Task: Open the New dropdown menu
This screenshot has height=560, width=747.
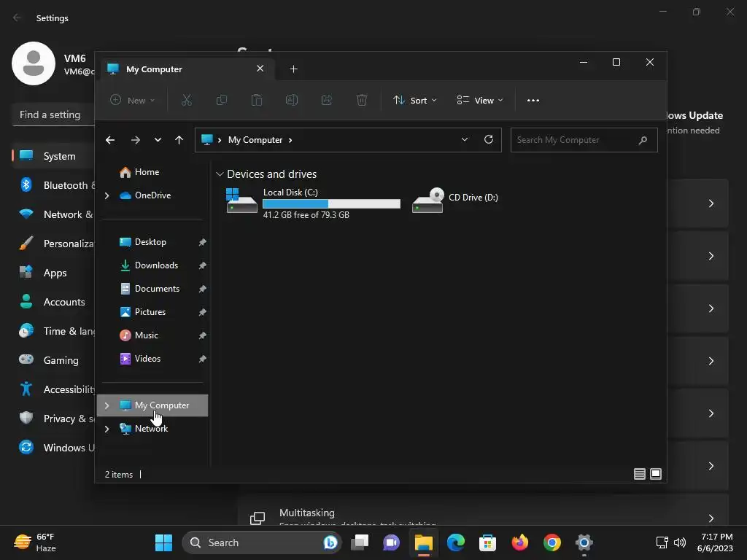Action: (132, 100)
